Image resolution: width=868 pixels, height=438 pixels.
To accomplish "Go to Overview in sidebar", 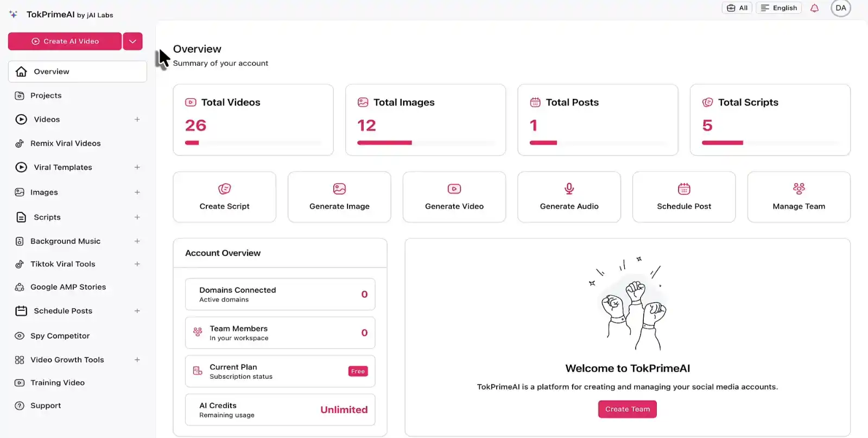I will 78,71.
